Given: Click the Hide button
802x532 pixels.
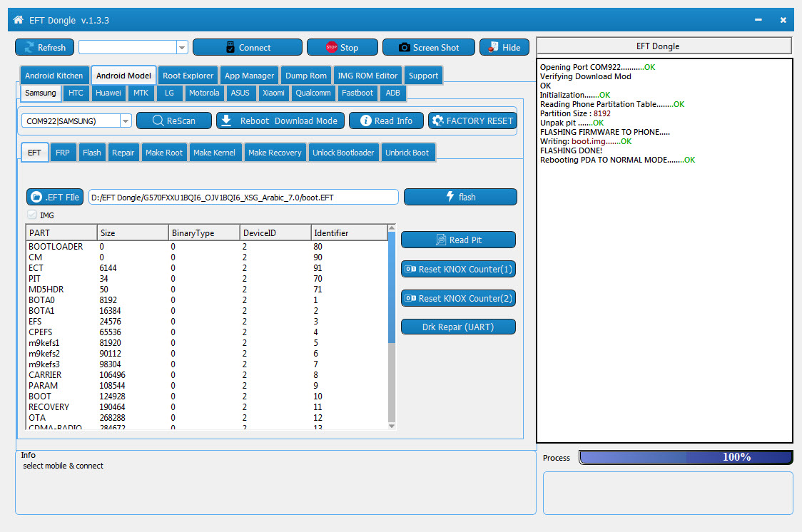Looking at the screenshot, I should (x=504, y=48).
